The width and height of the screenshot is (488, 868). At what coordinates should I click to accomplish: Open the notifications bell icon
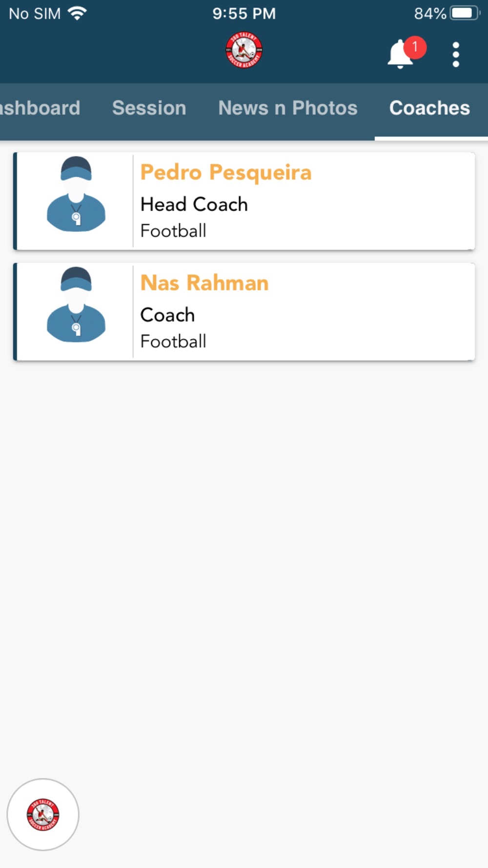tap(400, 54)
